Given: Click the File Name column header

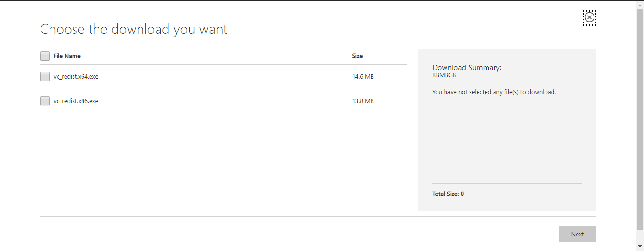Looking at the screenshot, I should coord(67,56).
